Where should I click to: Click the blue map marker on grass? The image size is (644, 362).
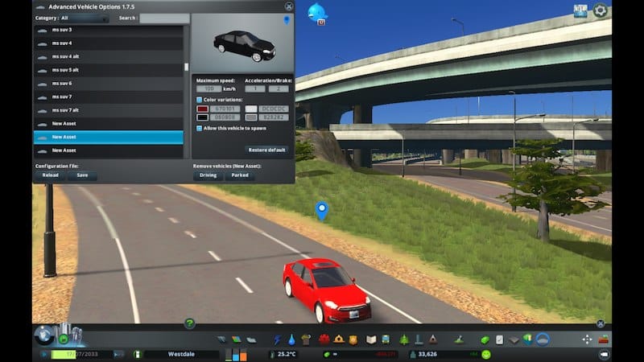tap(322, 210)
